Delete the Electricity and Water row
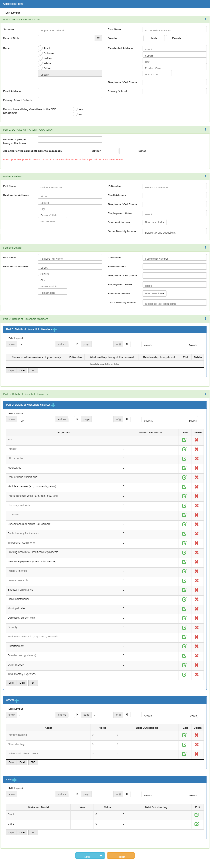The image size is (210, 868). pos(197,505)
